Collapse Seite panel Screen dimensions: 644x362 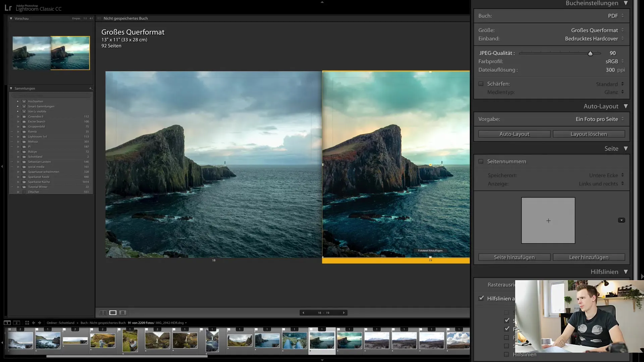tap(626, 148)
